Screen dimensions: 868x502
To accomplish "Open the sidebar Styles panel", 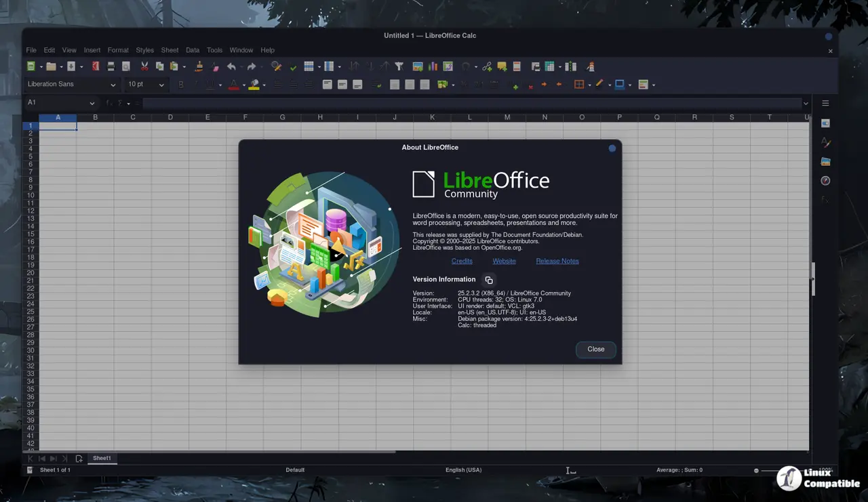I will point(825,142).
